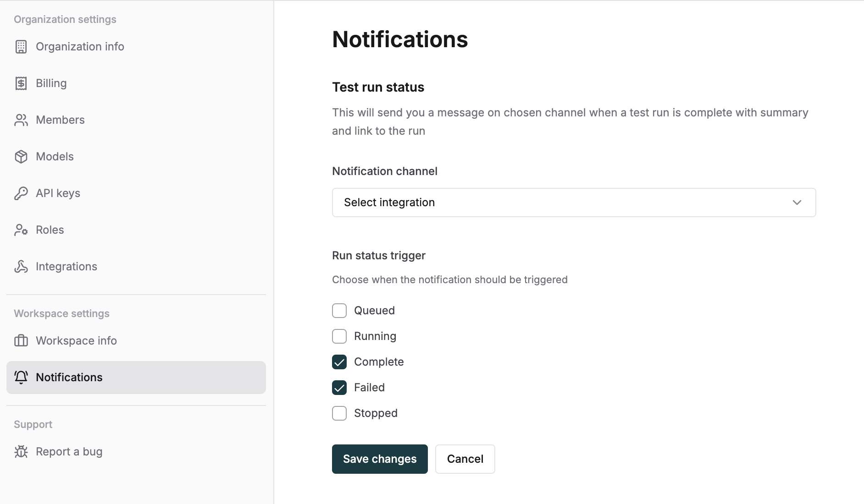Click the Integrations icon in sidebar
Viewport: 864px width, 504px height.
(x=22, y=266)
